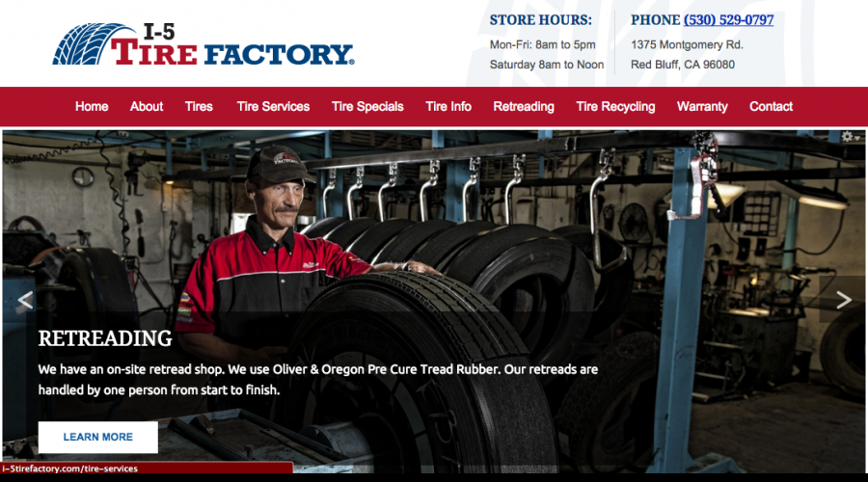Go to Tire Recycling page
This screenshot has height=482, width=868.
[x=615, y=106]
